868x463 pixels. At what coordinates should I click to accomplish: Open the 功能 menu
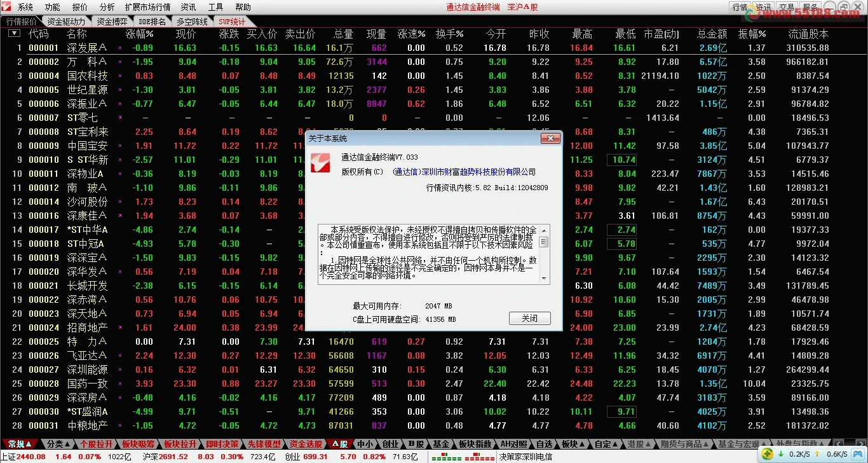click(x=53, y=7)
